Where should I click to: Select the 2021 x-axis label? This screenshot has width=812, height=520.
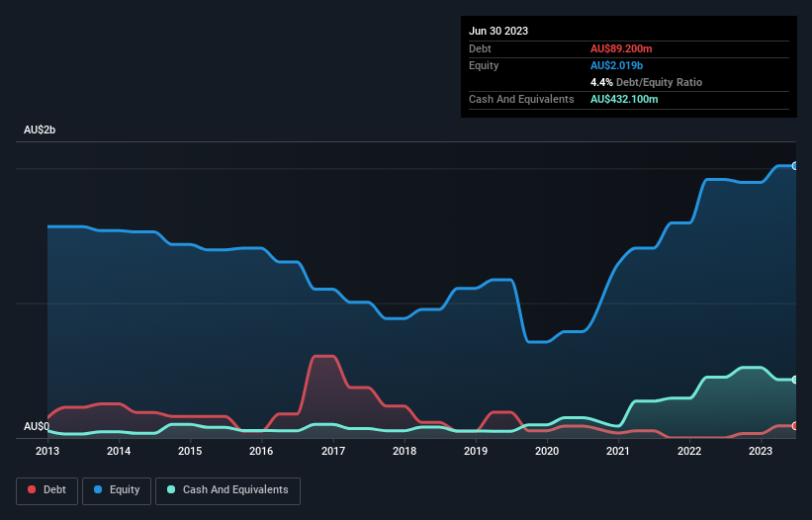(618, 451)
